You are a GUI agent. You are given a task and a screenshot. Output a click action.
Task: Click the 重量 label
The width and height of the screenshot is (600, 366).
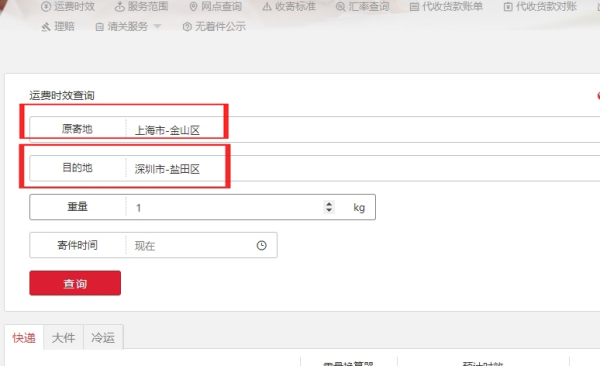click(77, 207)
